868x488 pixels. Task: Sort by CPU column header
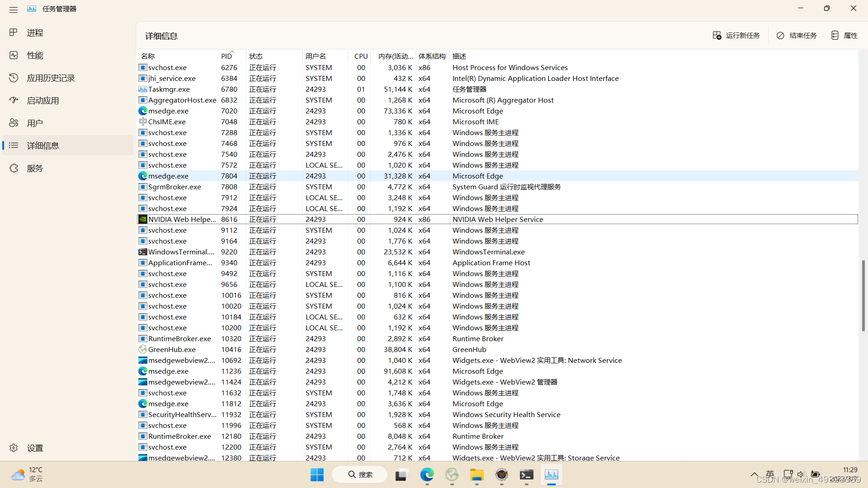(359, 56)
